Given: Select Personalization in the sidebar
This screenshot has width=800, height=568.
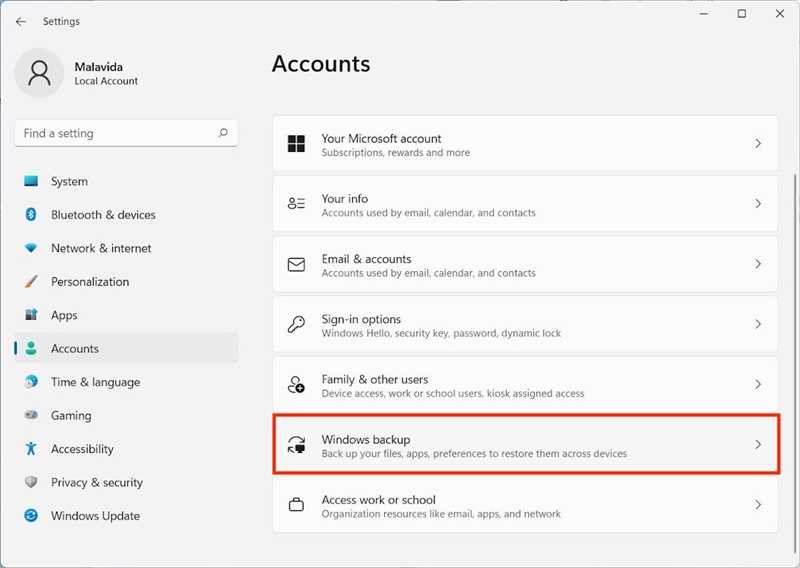Looking at the screenshot, I should [90, 282].
